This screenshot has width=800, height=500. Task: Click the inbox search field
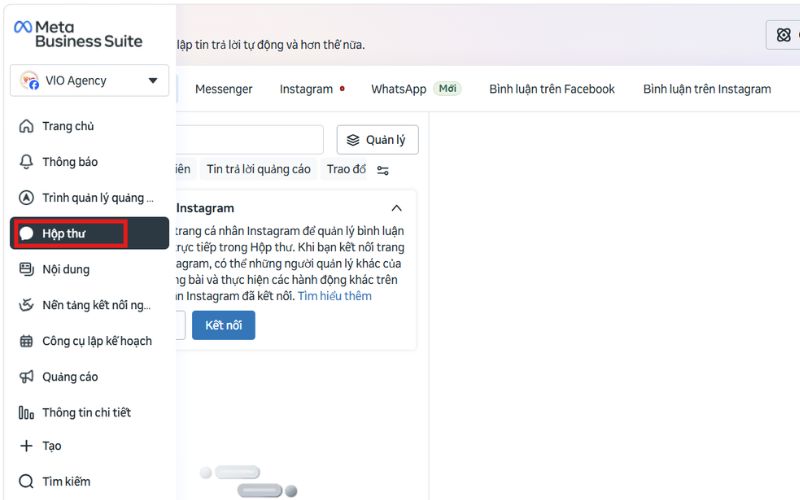(249, 140)
